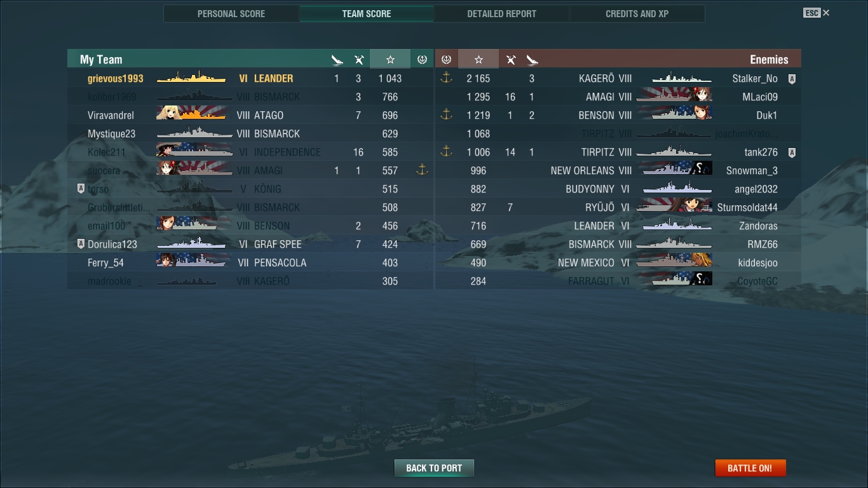
Task: Sort My Team by aircraft shot down icon
Action: point(359,60)
